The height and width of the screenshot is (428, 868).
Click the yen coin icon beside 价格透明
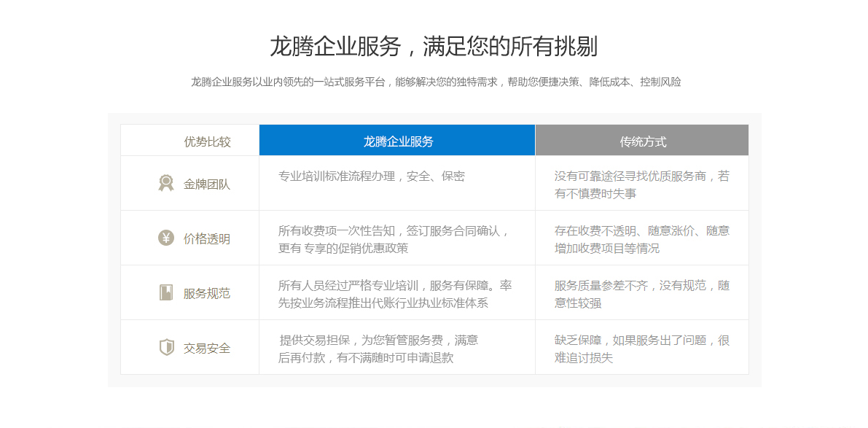pos(166,238)
